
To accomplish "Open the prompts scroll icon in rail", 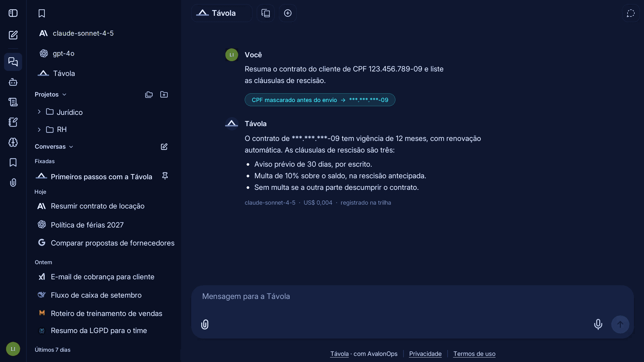I will (13, 102).
